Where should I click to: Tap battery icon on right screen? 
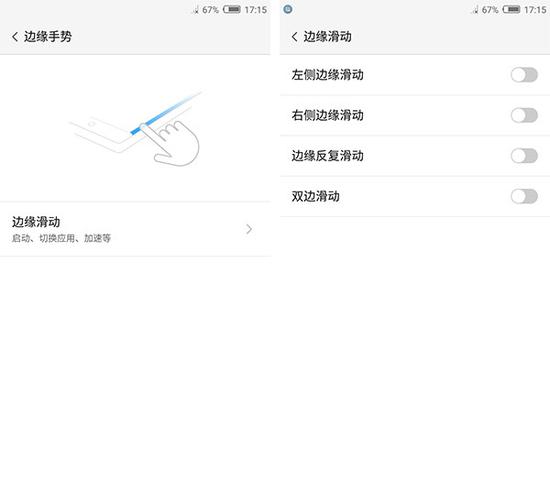click(x=511, y=9)
